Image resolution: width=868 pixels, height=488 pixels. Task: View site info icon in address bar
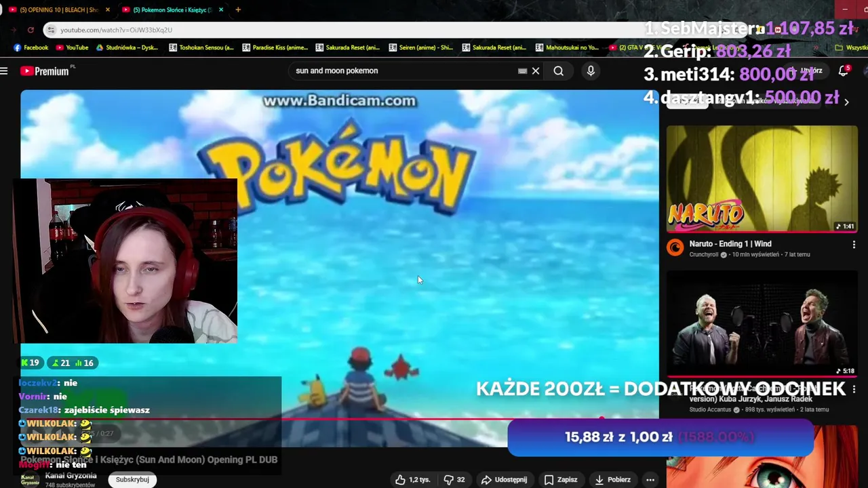[x=51, y=30]
